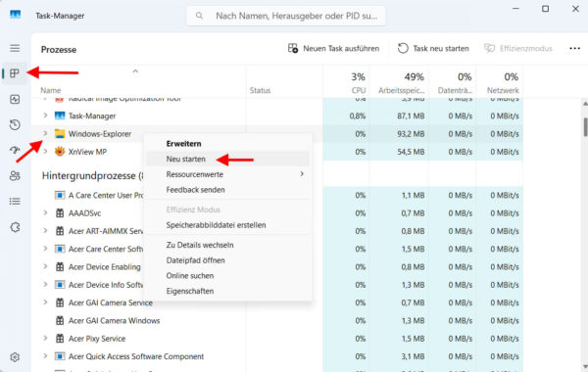
Task: Click the 3,1 MB memory value
Action: [x=413, y=356]
